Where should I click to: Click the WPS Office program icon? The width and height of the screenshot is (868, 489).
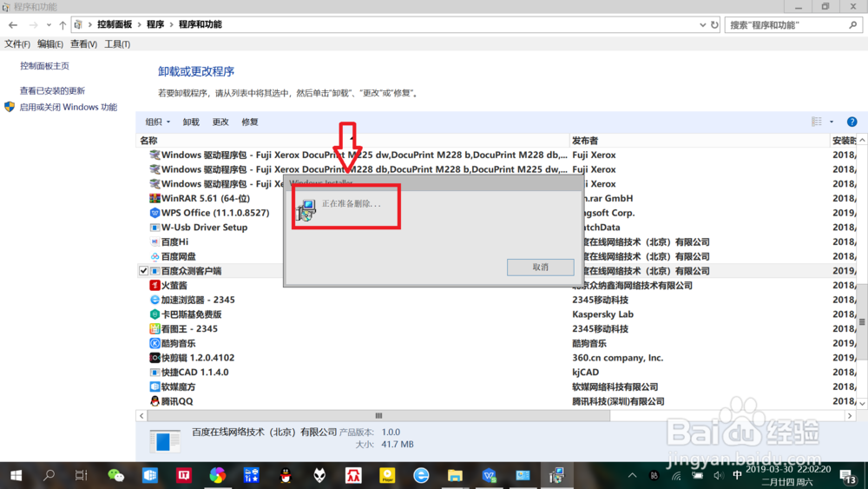[x=155, y=213]
